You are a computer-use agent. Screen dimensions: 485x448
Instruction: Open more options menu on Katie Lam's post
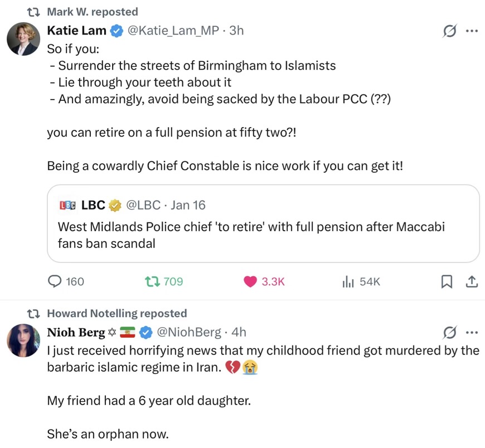[x=472, y=32]
